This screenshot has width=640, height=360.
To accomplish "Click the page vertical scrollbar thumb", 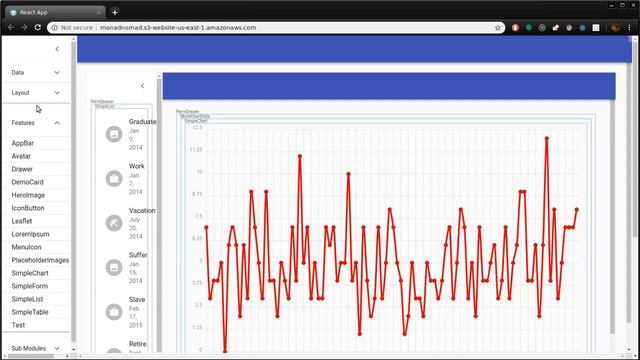I will pos(634,139).
